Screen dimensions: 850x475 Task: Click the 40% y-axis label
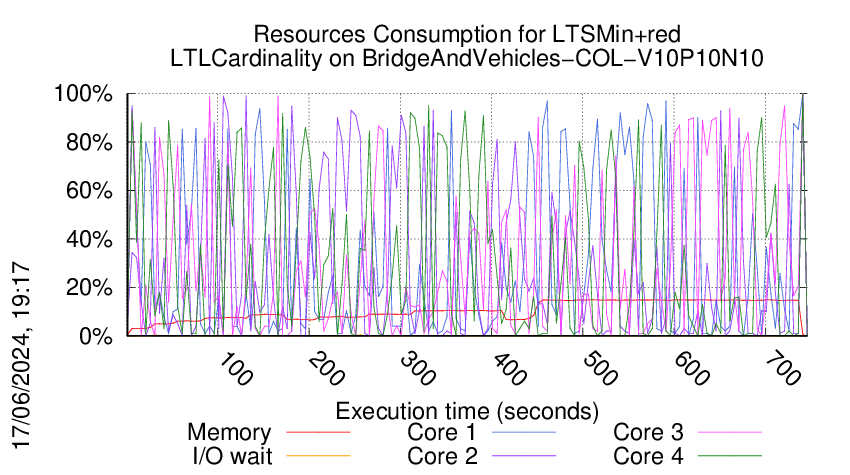[89, 239]
